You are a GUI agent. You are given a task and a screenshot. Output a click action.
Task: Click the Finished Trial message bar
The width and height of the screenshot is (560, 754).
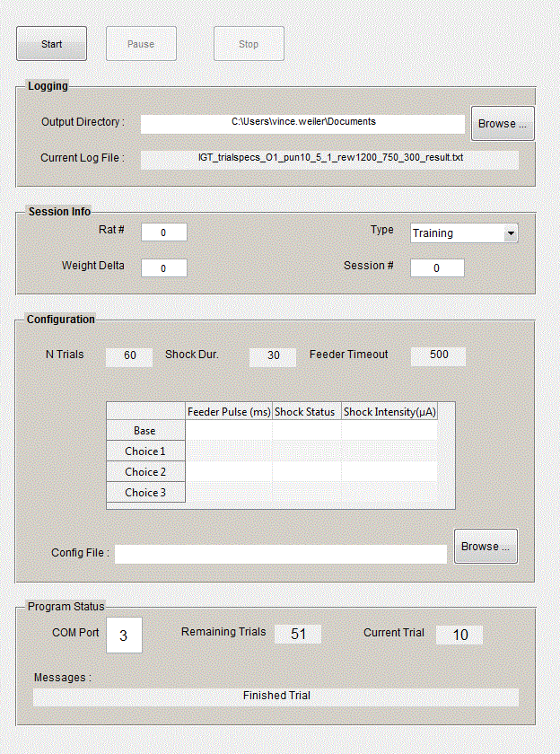pos(276,697)
